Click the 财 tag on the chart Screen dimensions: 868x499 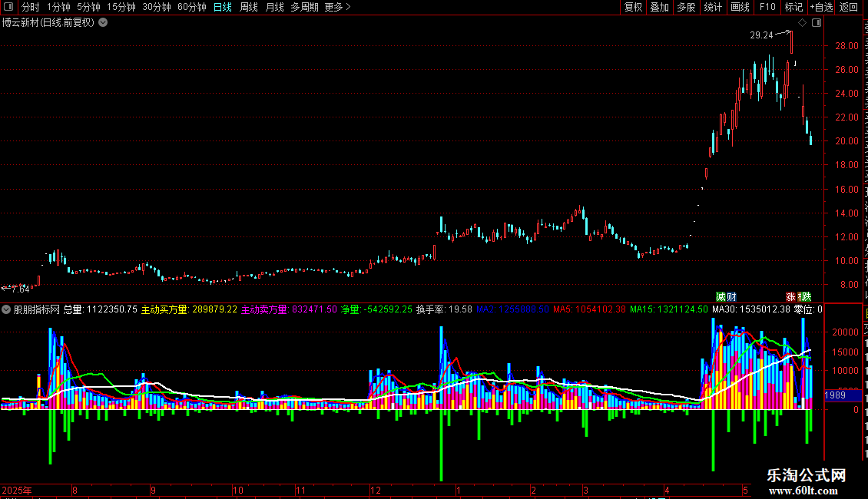coord(731,297)
